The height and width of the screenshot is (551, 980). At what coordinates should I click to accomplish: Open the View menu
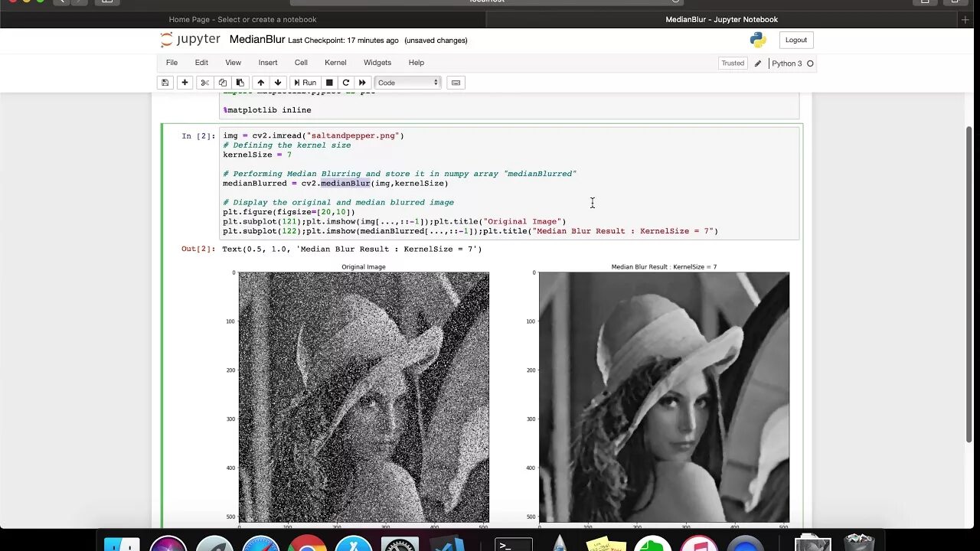pos(234,63)
